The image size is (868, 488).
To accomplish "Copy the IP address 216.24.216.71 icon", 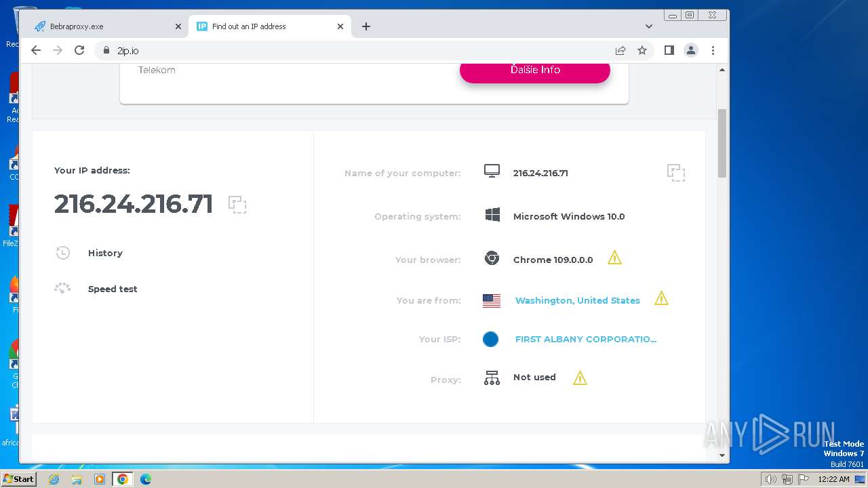I will tap(237, 205).
